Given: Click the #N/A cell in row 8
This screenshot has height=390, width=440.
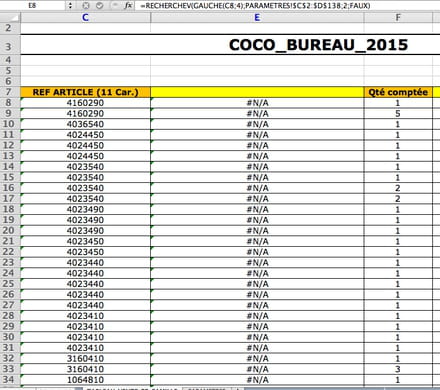Looking at the screenshot, I should point(257,103).
